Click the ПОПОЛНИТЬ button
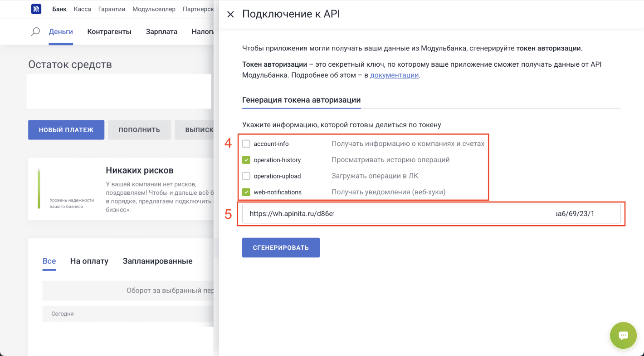Viewport: 644px width, 356px height. click(139, 129)
